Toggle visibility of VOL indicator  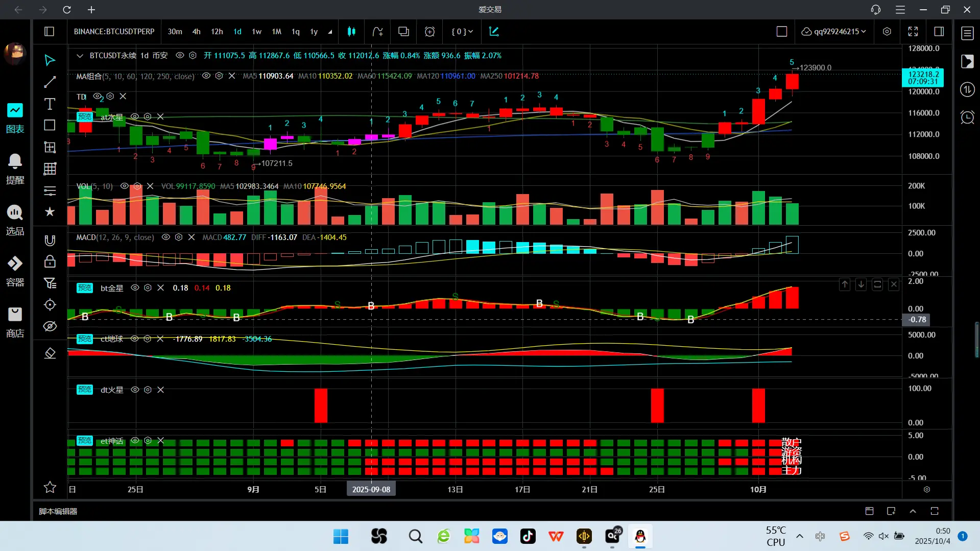(x=124, y=186)
